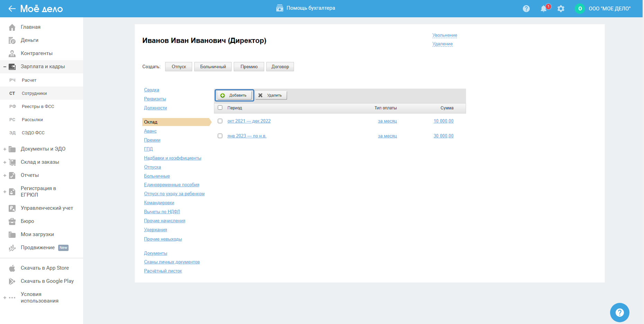The width and height of the screenshot is (644, 324).
Task: Check the окт 2021 — дек 2022 row
Action: click(x=220, y=121)
